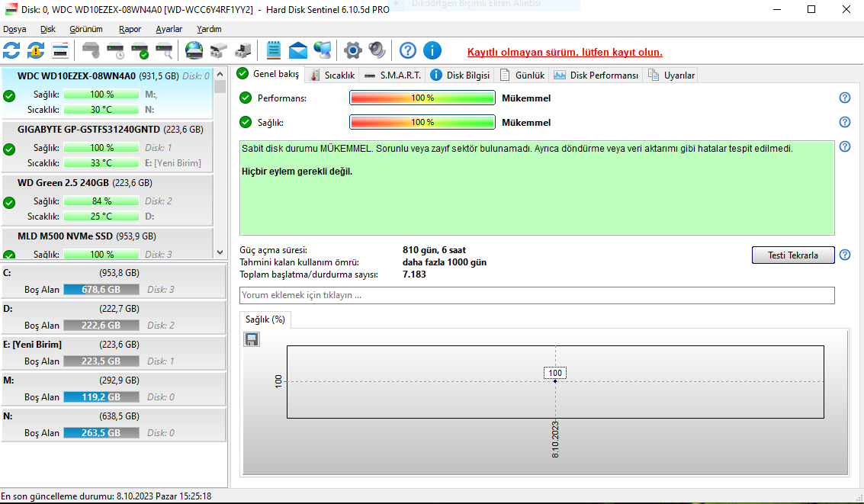
Task: Save the health graph with floppy icon
Action: [252, 339]
